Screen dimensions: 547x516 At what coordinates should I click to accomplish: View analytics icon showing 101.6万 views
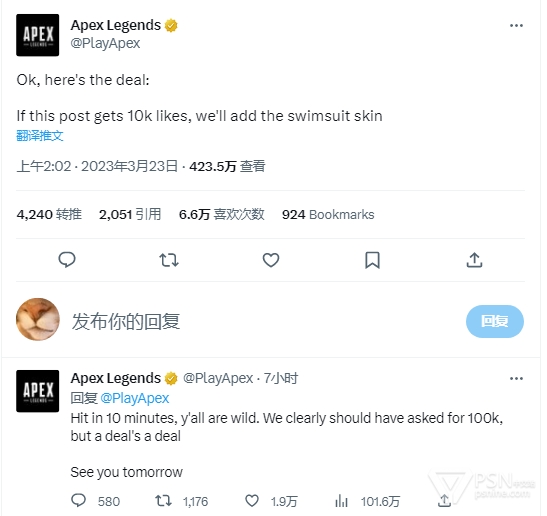(x=341, y=501)
